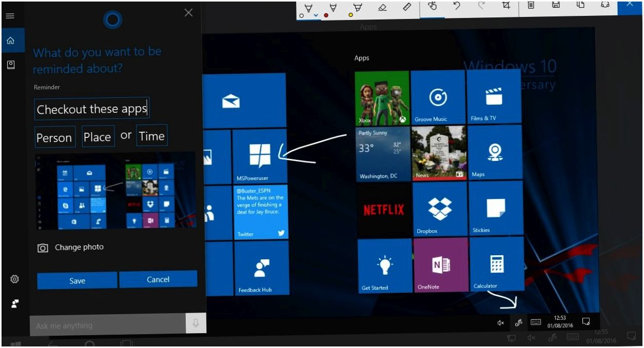The width and height of the screenshot is (644, 348).
Task: Open the Washington, DC weather tile
Action: 383,154
